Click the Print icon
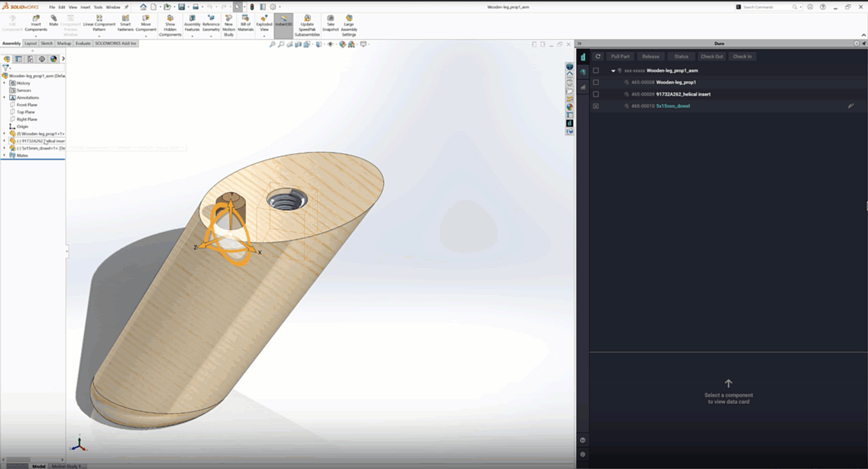 click(196, 6)
